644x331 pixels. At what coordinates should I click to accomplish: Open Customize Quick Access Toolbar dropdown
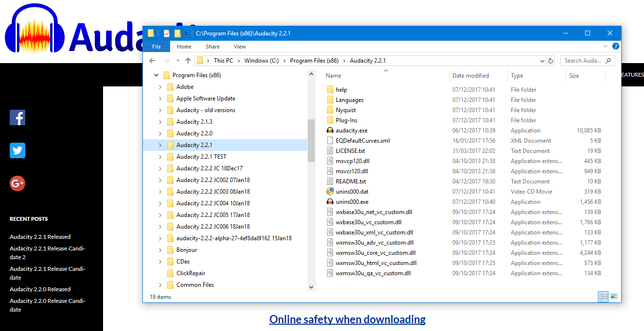186,33
